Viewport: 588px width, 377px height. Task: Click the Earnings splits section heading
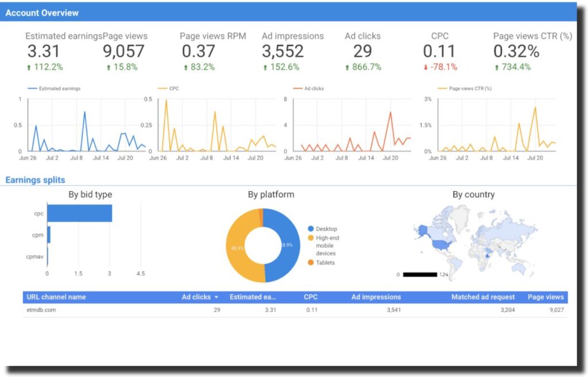pyautogui.click(x=35, y=180)
